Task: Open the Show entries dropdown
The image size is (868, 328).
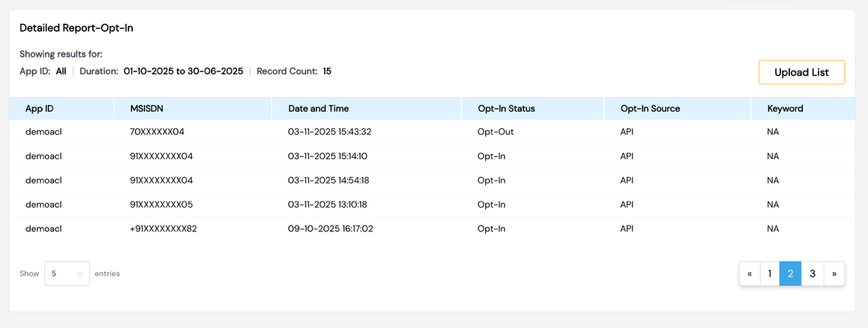Action: 66,273
